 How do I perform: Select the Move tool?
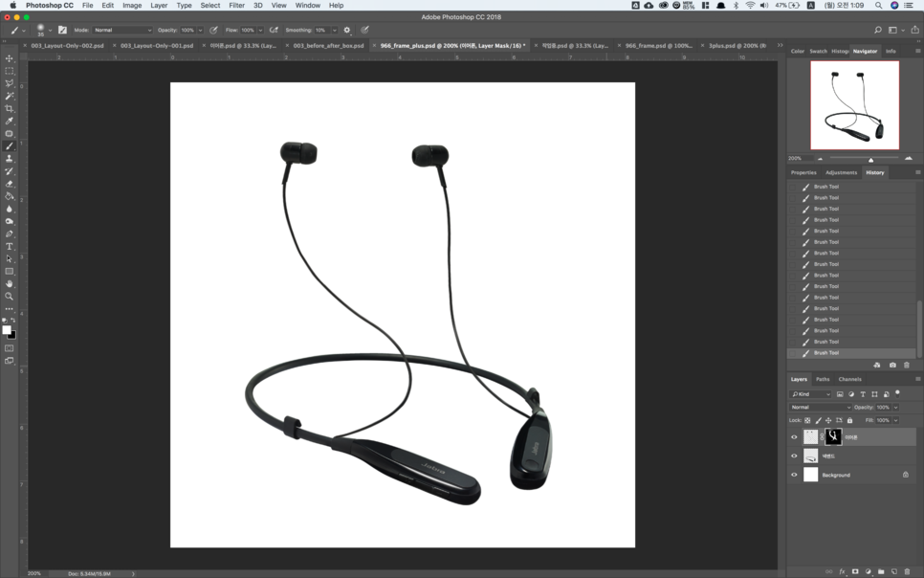click(x=9, y=57)
